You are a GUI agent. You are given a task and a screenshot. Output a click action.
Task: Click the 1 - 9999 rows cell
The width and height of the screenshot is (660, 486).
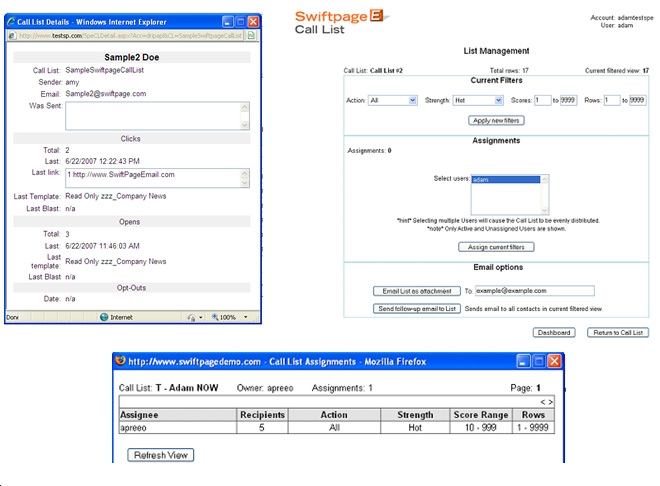coord(533,428)
